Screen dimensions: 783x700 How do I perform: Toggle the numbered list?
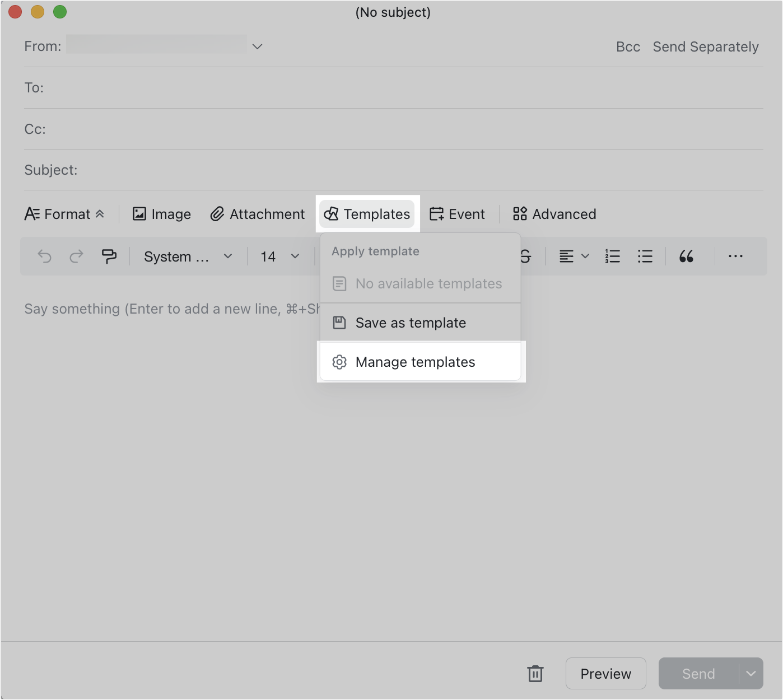click(x=612, y=256)
